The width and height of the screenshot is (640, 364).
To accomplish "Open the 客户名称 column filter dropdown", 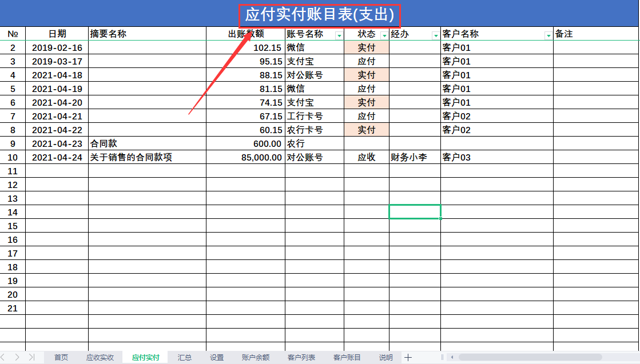I will (548, 35).
